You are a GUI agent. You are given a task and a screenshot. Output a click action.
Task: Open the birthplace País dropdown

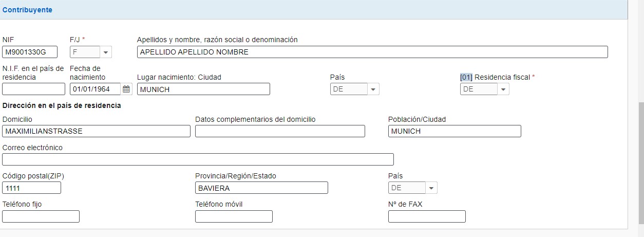pos(373,89)
